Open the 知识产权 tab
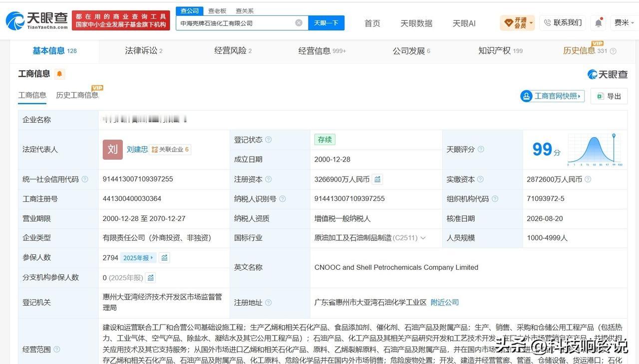 (501, 51)
